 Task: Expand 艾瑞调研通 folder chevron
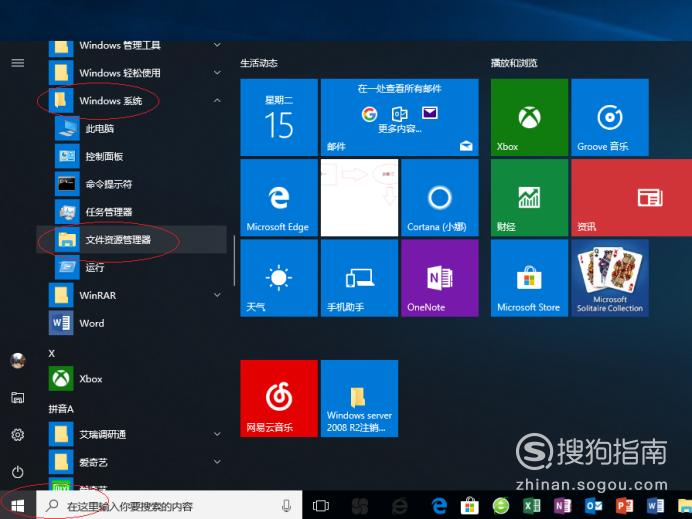tap(217, 434)
